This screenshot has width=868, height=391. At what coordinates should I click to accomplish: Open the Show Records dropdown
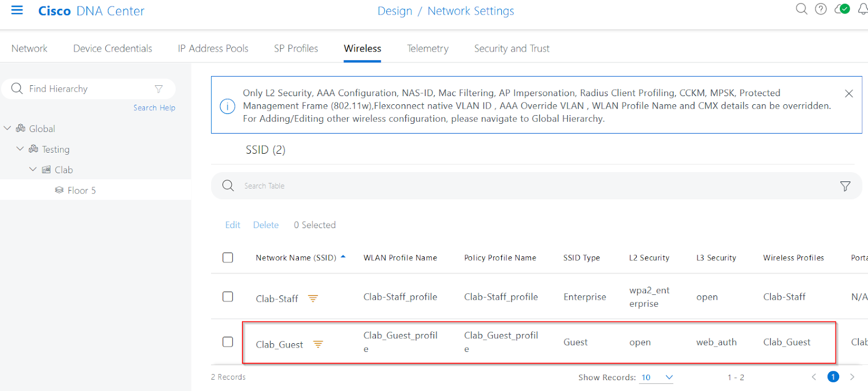pos(657,377)
